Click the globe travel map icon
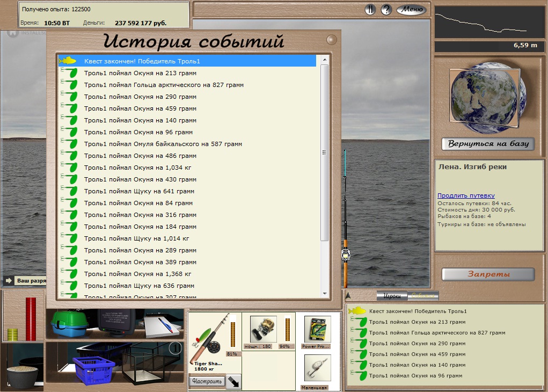Image resolution: width=548 pixels, height=392 pixels. 488,97
